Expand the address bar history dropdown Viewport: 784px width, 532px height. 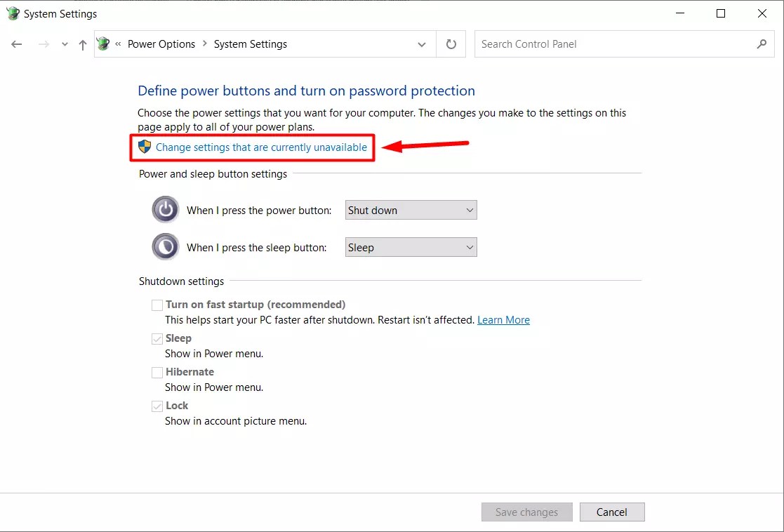pos(421,44)
